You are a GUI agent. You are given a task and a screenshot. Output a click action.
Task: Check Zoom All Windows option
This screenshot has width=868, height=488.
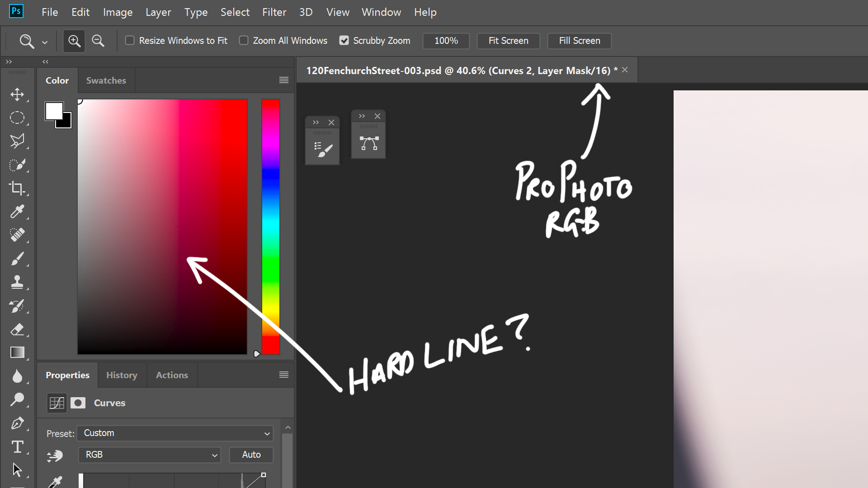(x=244, y=41)
